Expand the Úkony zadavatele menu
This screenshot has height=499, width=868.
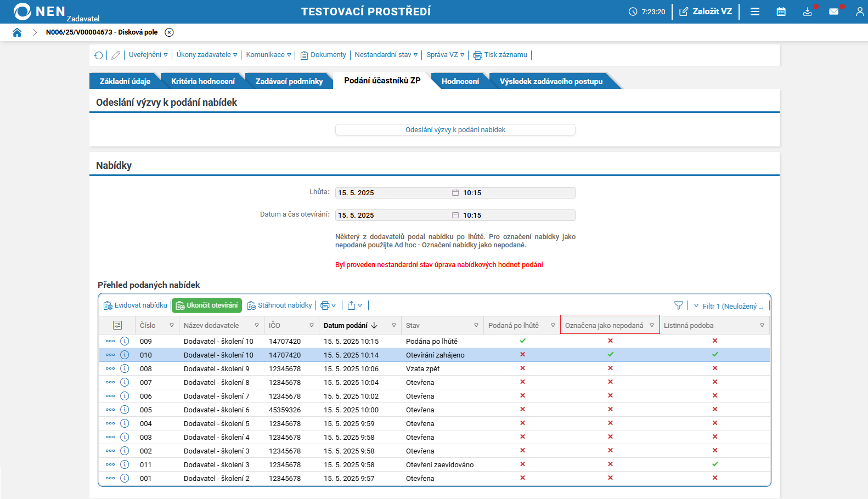pos(206,55)
